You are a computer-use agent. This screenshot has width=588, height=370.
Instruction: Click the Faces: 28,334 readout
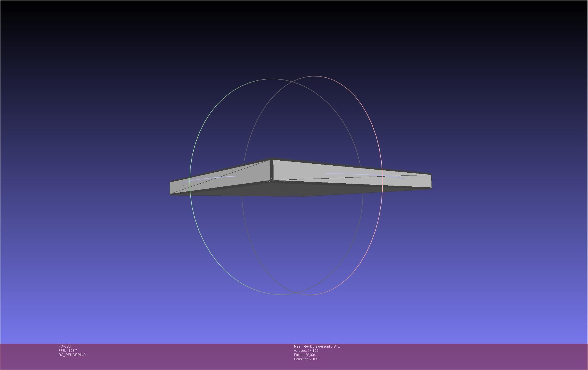pyautogui.click(x=305, y=355)
